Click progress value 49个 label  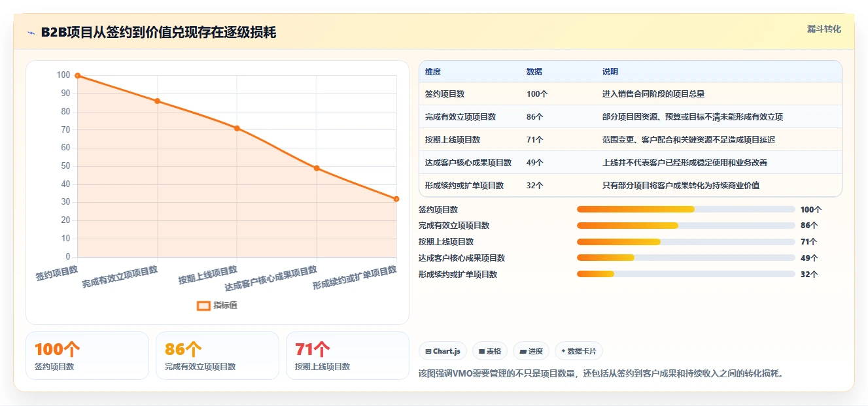pyautogui.click(x=809, y=258)
